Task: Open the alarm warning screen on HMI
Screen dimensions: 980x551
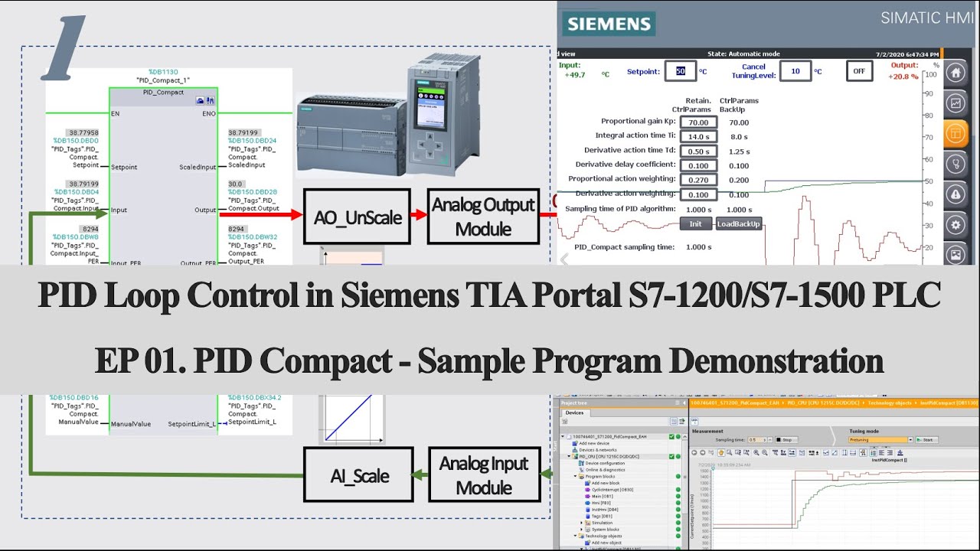Action: 955,194
